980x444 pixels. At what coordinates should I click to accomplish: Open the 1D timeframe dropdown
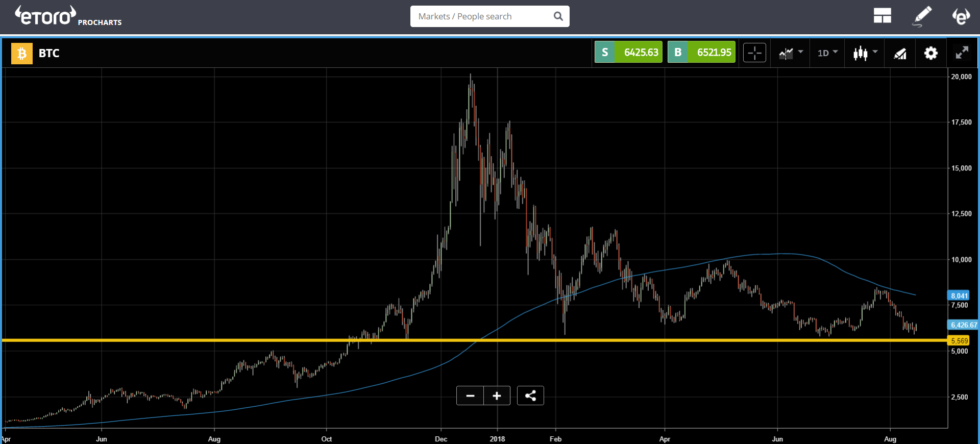coord(827,53)
